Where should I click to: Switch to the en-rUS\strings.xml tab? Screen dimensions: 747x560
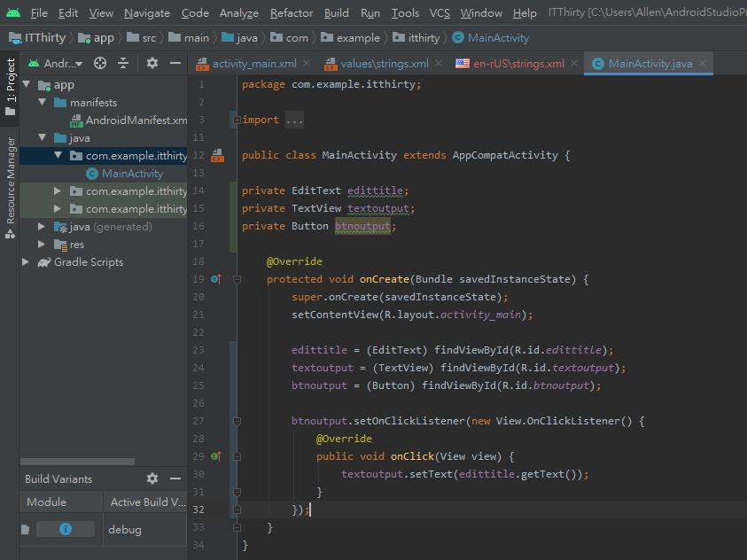pyautogui.click(x=517, y=64)
